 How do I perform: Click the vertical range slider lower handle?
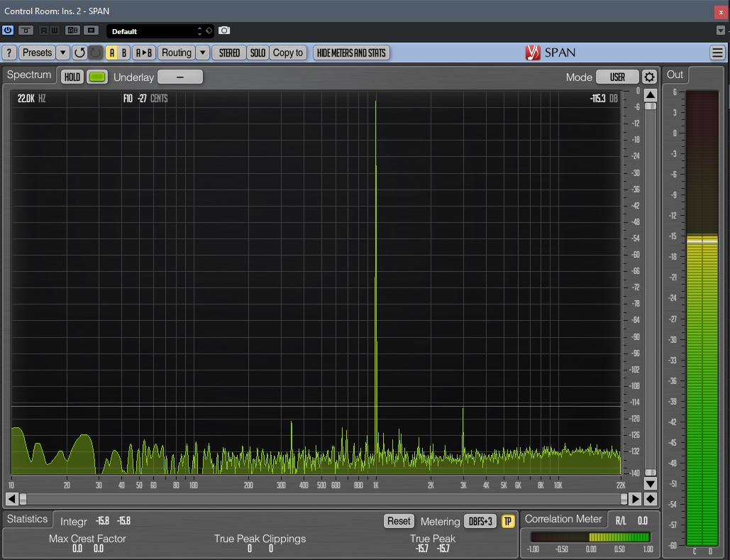651,473
